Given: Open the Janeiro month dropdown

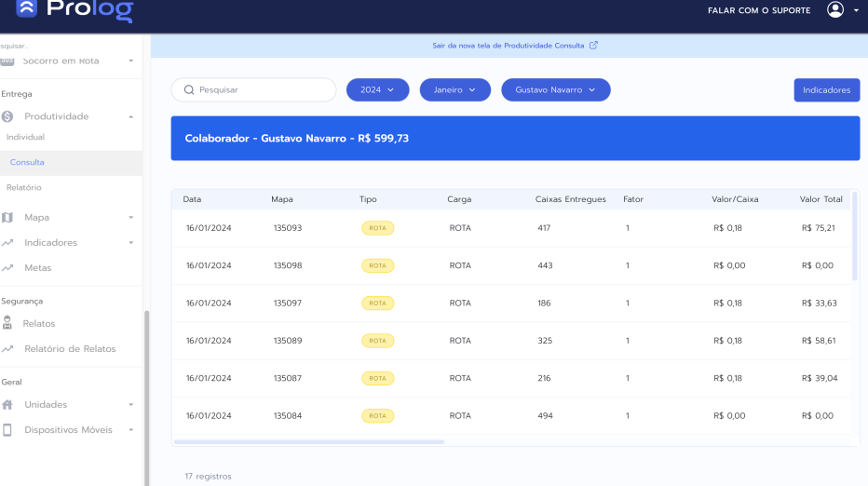Looking at the screenshot, I should click(454, 90).
